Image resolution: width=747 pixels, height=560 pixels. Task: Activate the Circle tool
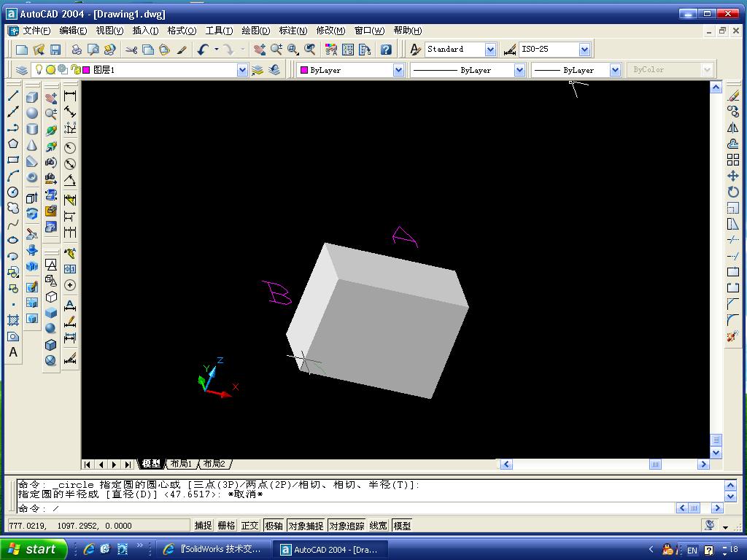click(x=13, y=192)
